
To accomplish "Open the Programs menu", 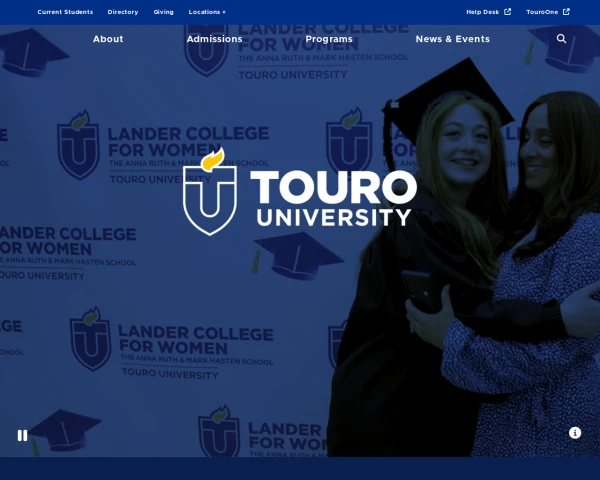I will pyautogui.click(x=329, y=39).
